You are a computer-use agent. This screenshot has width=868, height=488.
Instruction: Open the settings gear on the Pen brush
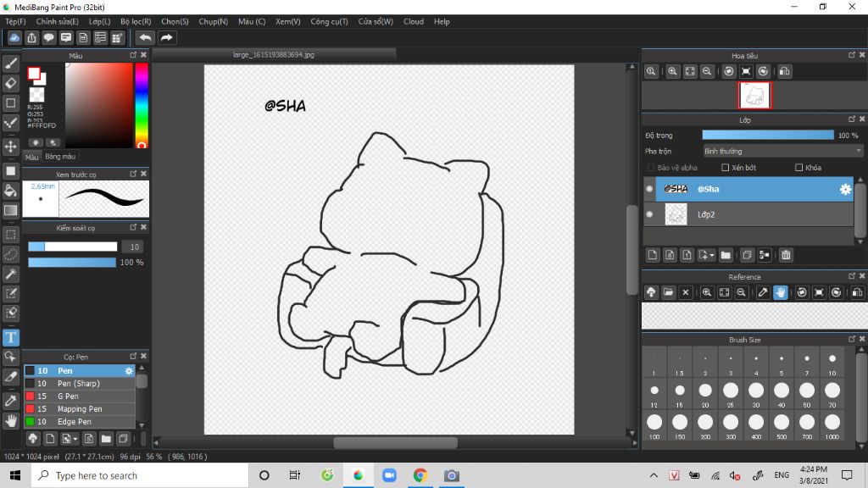[129, 371]
